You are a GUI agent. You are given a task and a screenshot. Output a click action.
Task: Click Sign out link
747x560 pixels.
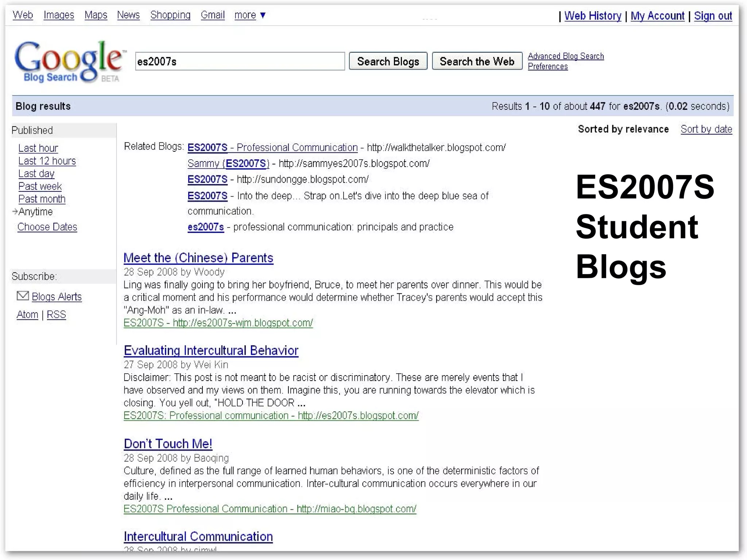tap(713, 16)
